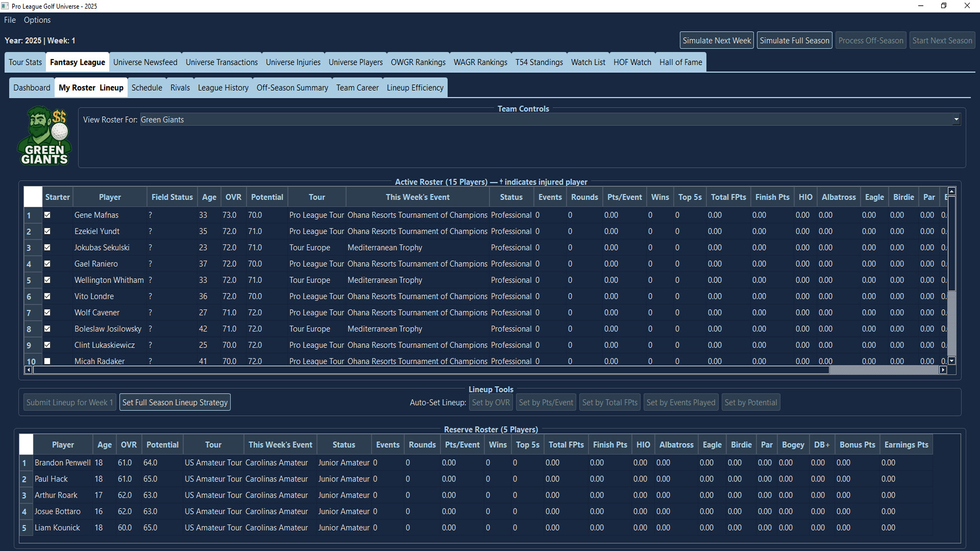This screenshot has height=551, width=980.
Task: View the OWGR Rankings tab
Action: pyautogui.click(x=418, y=62)
